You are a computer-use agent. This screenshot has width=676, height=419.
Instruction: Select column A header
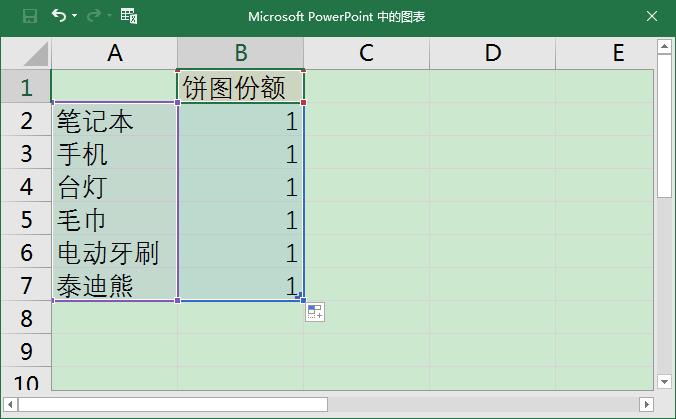(115, 53)
